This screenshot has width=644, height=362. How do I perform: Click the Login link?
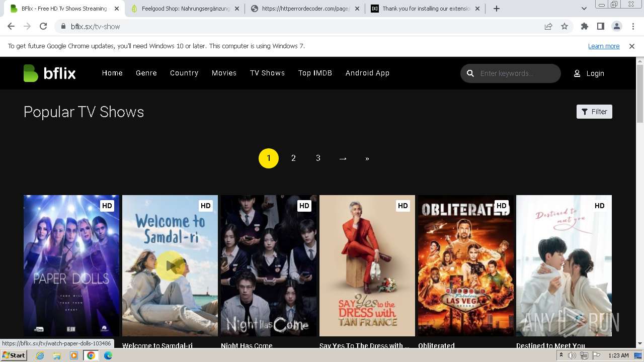pyautogui.click(x=595, y=73)
